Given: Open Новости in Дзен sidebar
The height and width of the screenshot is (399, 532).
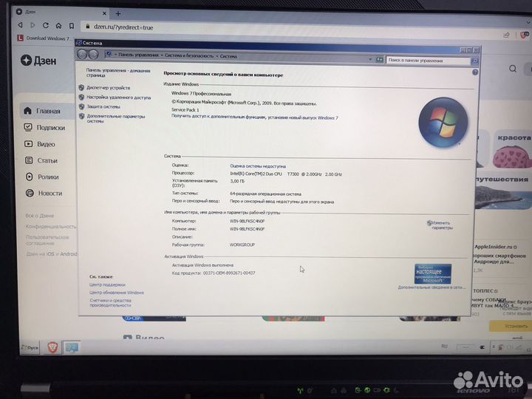Looking at the screenshot, I should click(x=44, y=193).
